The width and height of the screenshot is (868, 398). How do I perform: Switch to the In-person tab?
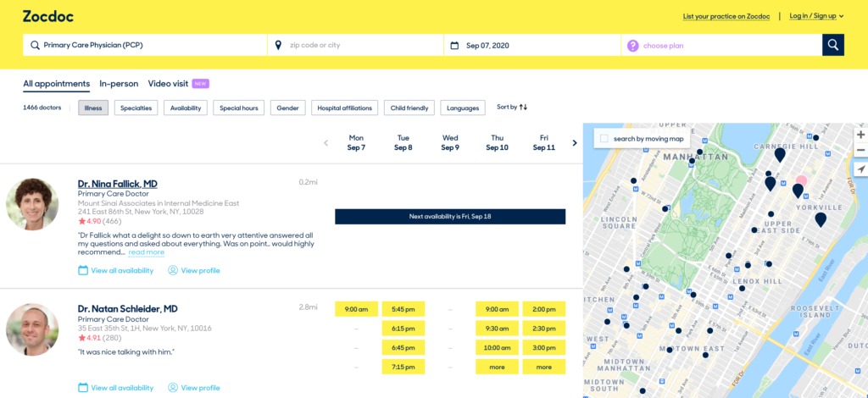119,84
